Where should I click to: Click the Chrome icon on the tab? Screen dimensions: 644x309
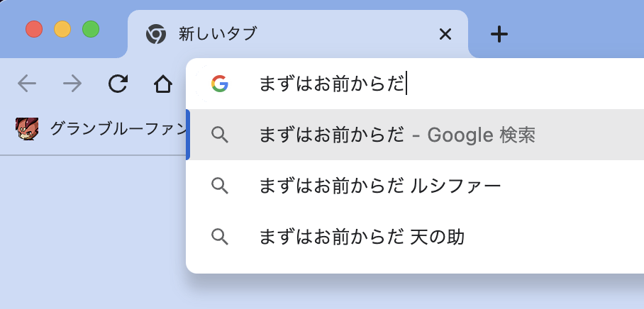155,34
